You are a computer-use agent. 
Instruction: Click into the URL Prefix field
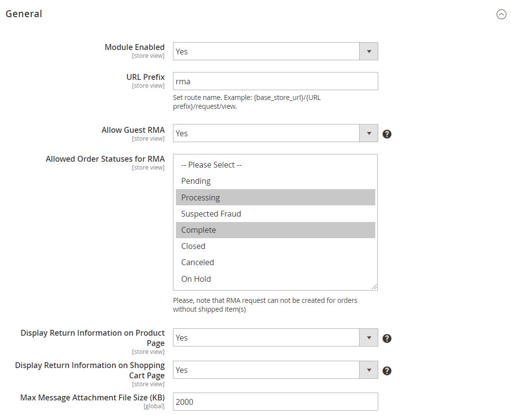click(275, 81)
